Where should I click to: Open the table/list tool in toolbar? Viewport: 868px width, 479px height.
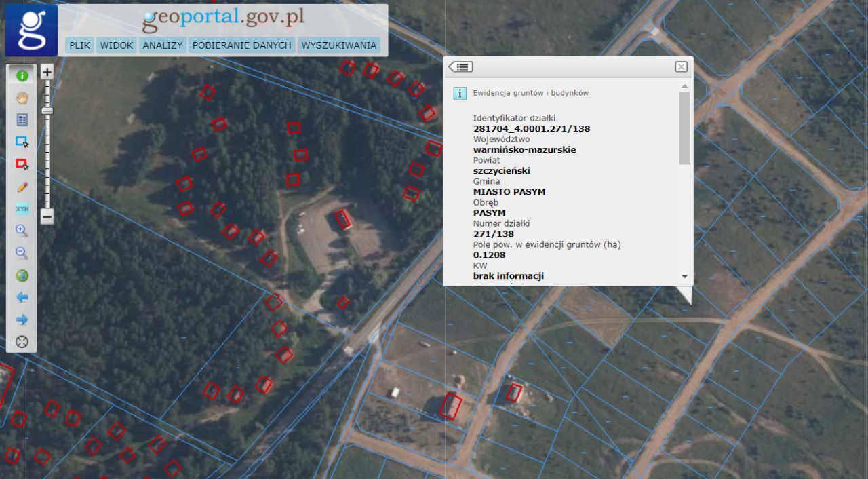(x=22, y=120)
